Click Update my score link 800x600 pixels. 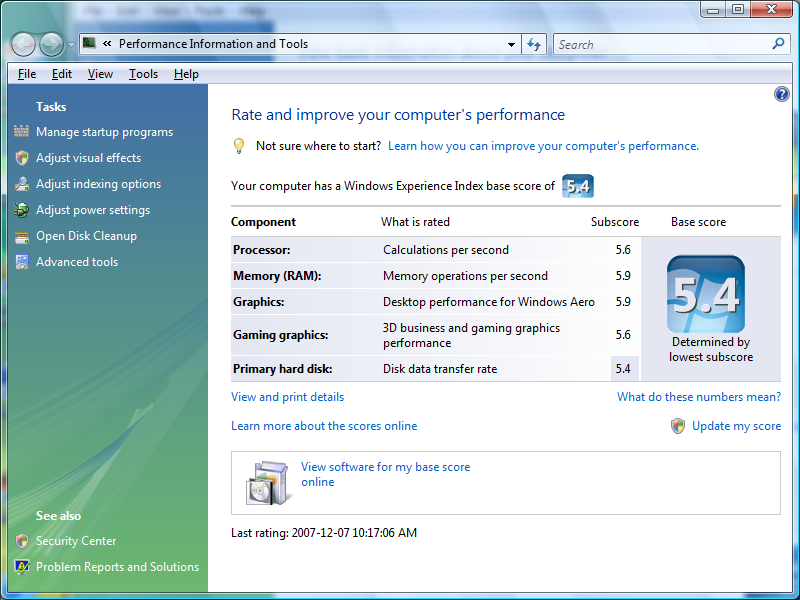[736, 426]
